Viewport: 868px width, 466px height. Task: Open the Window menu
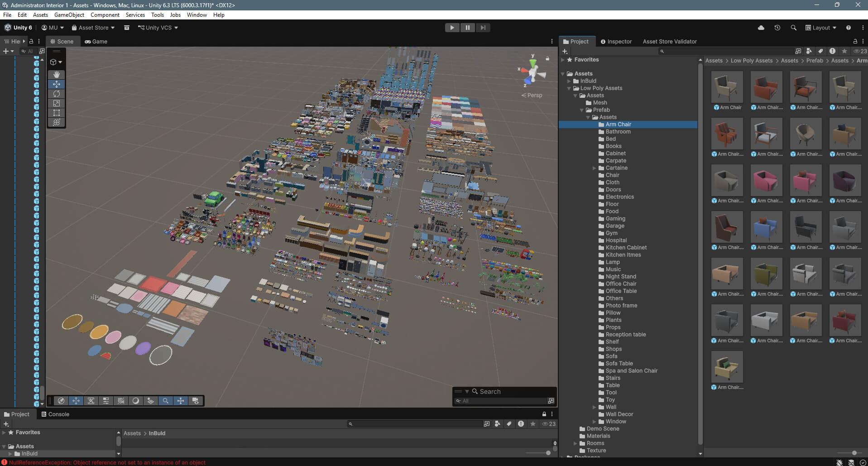click(x=197, y=15)
